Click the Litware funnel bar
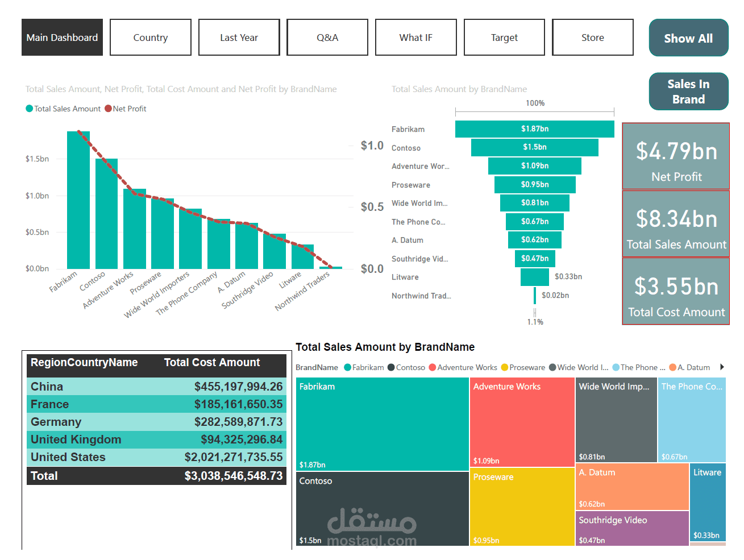This screenshot has height=560, width=744. tap(535, 277)
